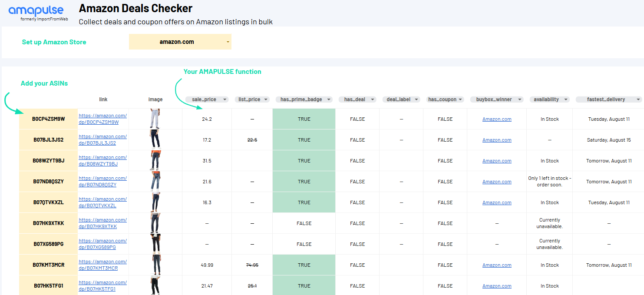Open the availability column filter dropdown
This screenshot has width=644, height=295.
click(x=566, y=99)
